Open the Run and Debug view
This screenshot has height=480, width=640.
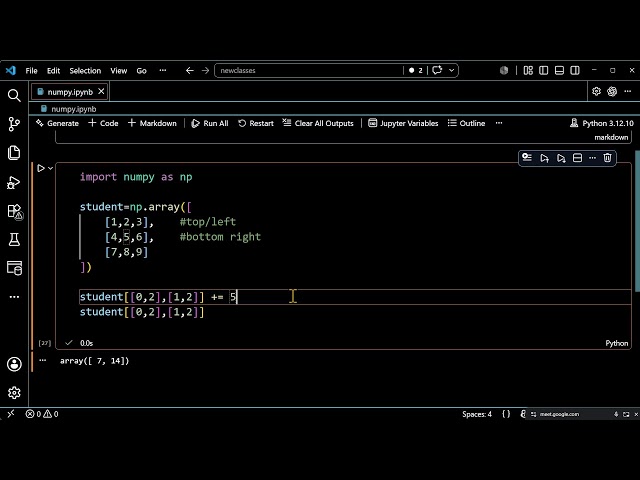[14, 182]
